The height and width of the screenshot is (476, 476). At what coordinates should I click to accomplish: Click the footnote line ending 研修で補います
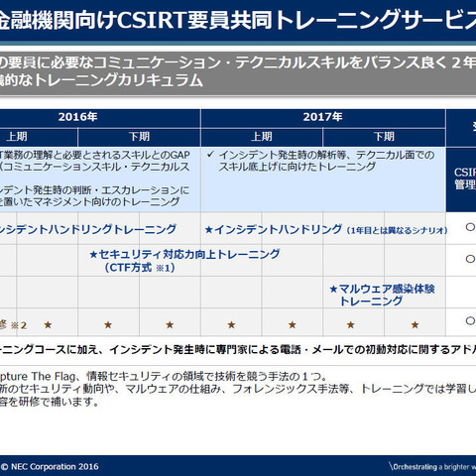(50, 402)
